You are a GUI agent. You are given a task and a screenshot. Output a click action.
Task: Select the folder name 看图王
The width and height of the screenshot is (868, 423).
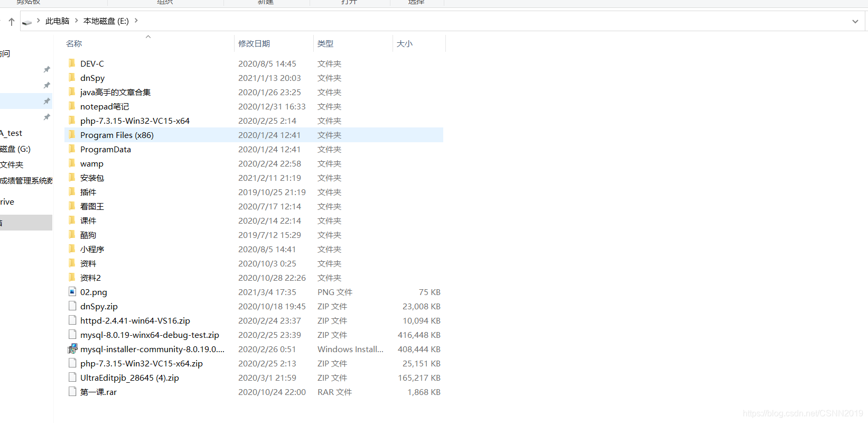92,206
